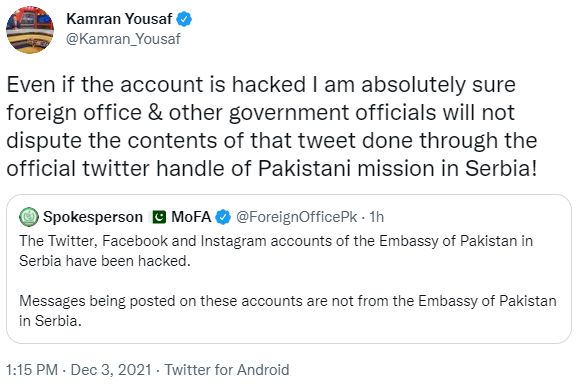This screenshot has height=388, width=578.
Task: Click the Pakistan flag emoji in quoted name
Action: coord(159,217)
